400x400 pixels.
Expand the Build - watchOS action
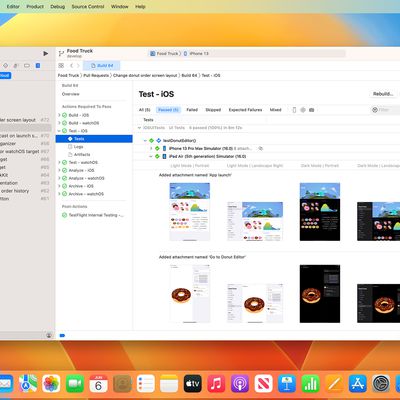[x=59, y=123]
